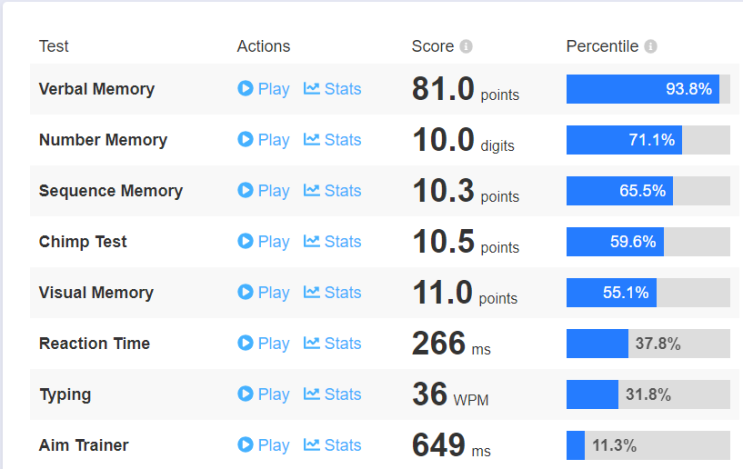
Task: Click the stats chart icon for Number Memory
Action: coord(312,140)
